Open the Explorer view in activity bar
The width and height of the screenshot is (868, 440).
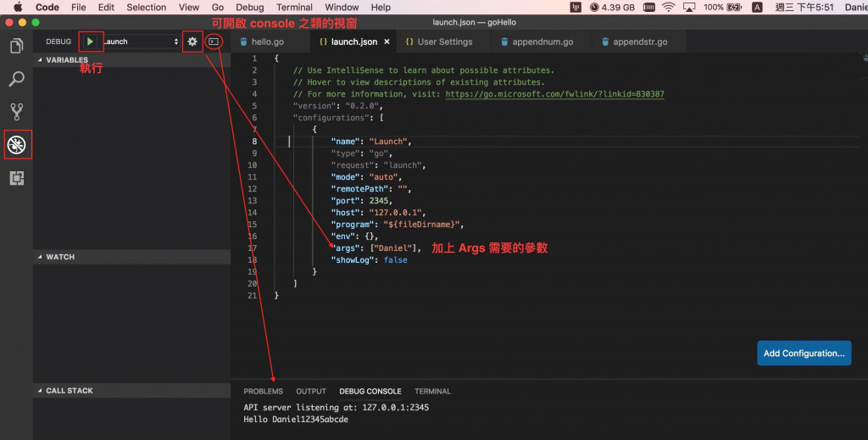pos(17,46)
